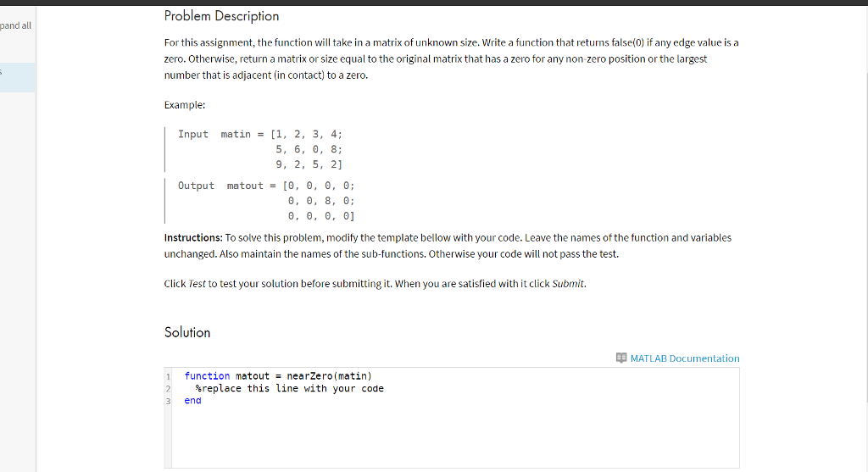Screen dimensions: 868x472
Task: Click the function declaration code line
Action: pyautogui.click(x=278, y=376)
